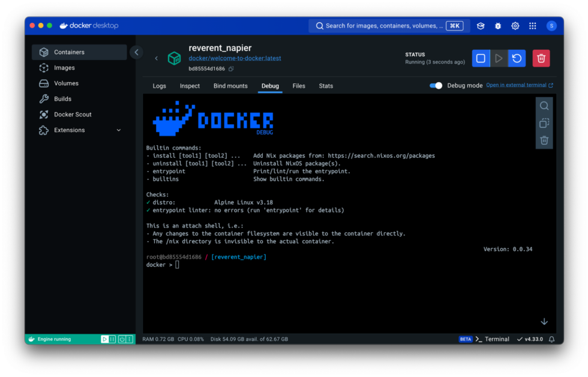Image resolution: width=588 pixels, height=377 pixels.
Task: Click the scroll-to-bottom arrow in the terminal
Action: [x=544, y=321]
